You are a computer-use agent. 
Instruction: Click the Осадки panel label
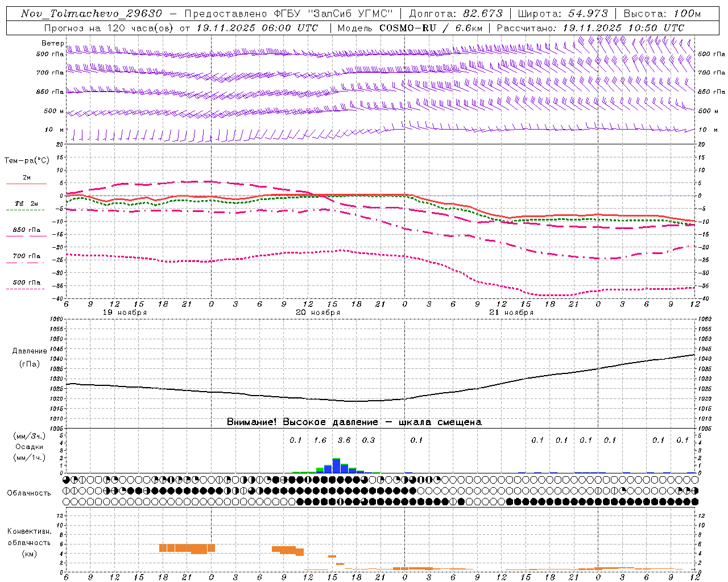pyautogui.click(x=30, y=447)
